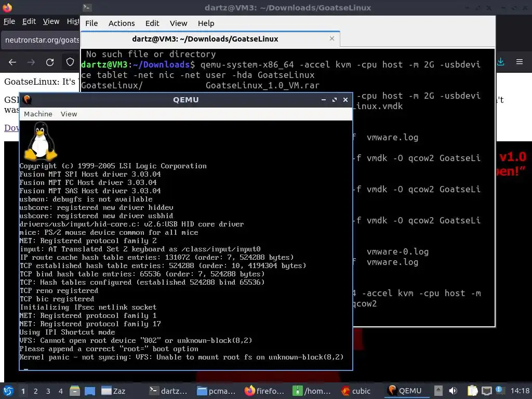Click 'TCP reno registered' line in QEMU
The width and height of the screenshot is (532, 399).
pos(59,291)
